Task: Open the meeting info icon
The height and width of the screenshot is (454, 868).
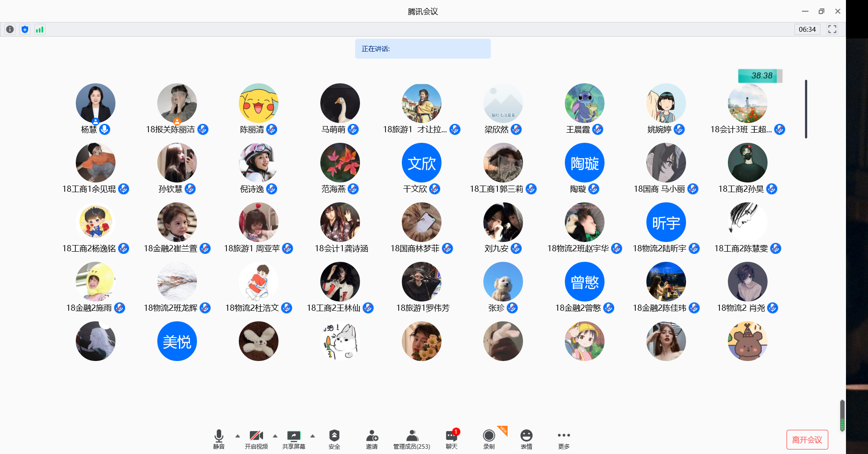Action: (x=10, y=30)
